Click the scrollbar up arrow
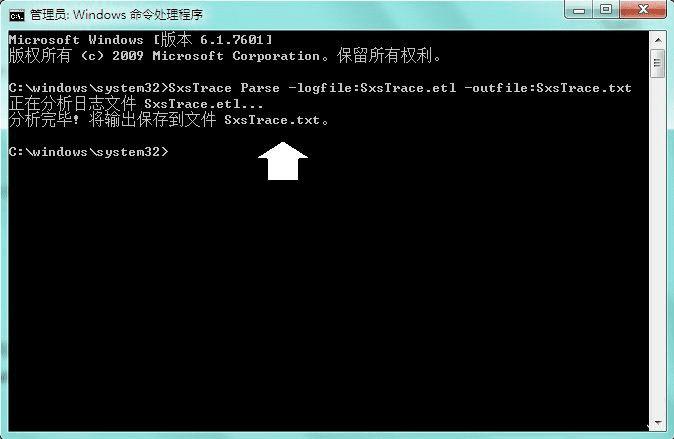674x439 pixels. pos(658,40)
